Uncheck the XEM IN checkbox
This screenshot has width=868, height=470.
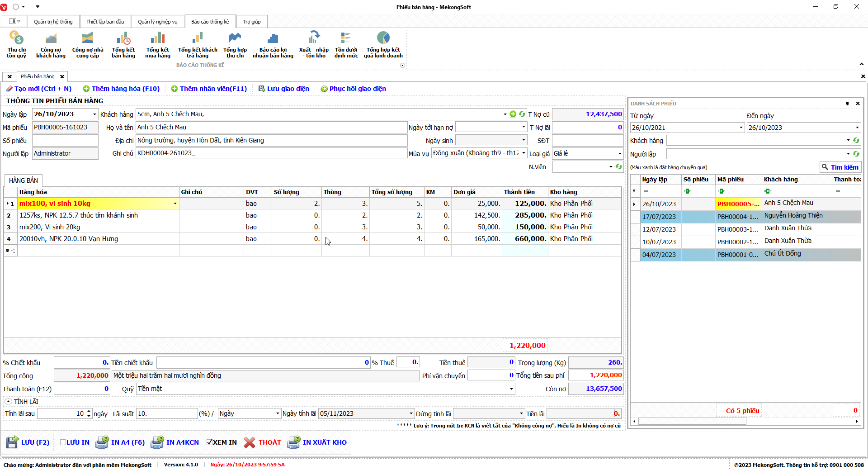click(210, 442)
